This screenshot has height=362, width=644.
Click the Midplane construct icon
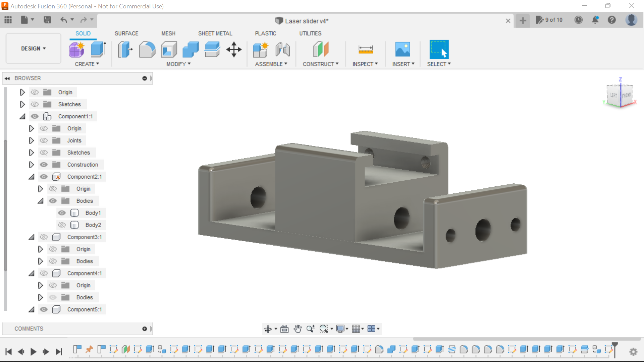321,50
